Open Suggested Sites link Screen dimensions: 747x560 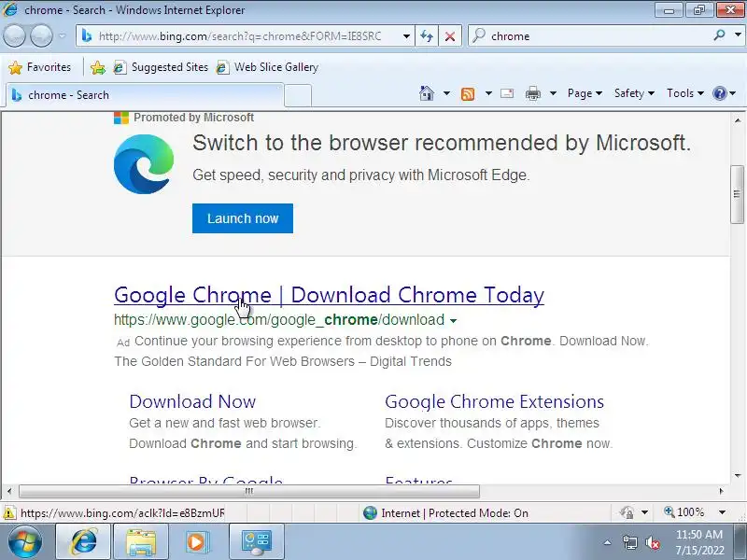(161, 67)
